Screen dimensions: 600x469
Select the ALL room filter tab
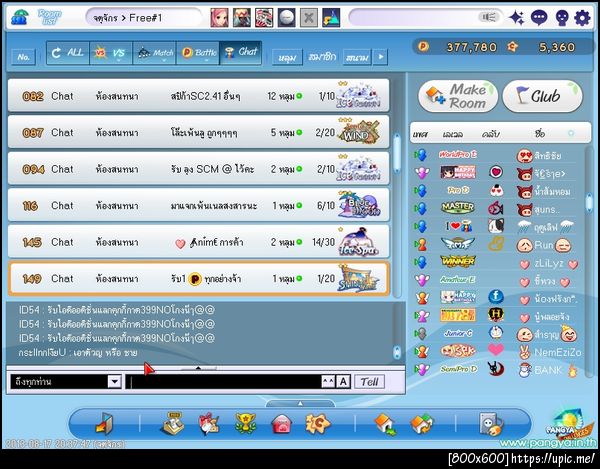[x=68, y=53]
